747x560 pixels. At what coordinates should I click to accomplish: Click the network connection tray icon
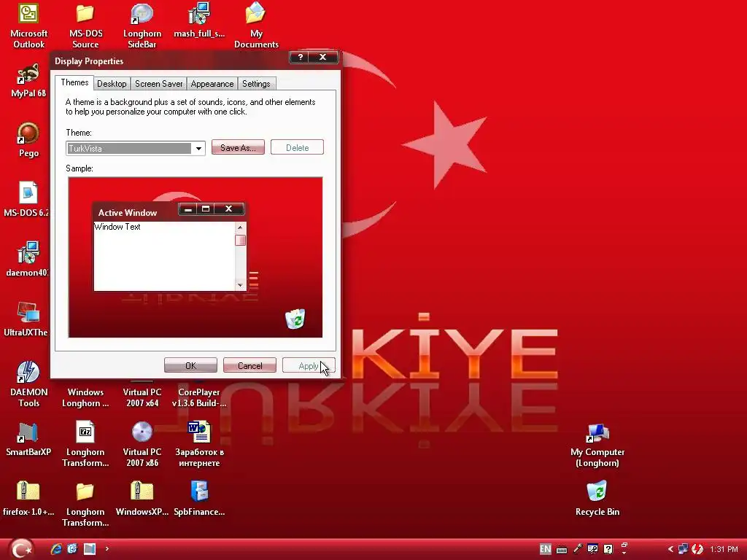pyautogui.click(x=683, y=549)
